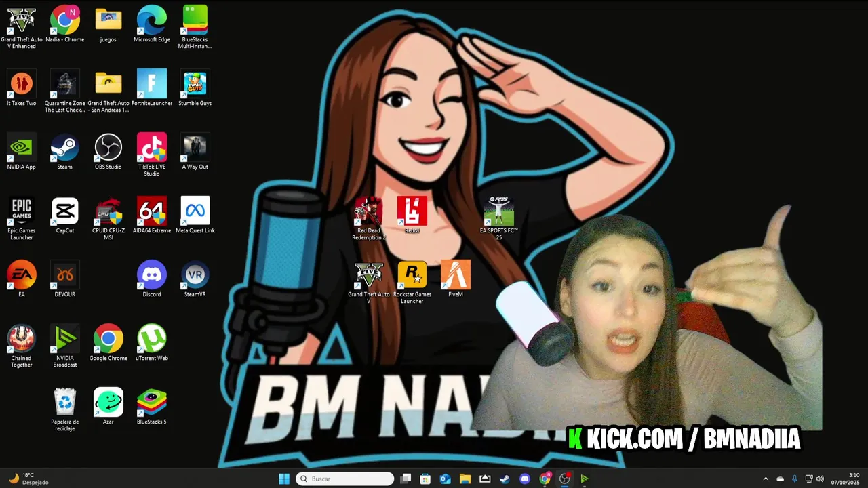Launch Rockstar Games Launcher desktop shortcut
The image size is (868, 488).
tap(412, 282)
